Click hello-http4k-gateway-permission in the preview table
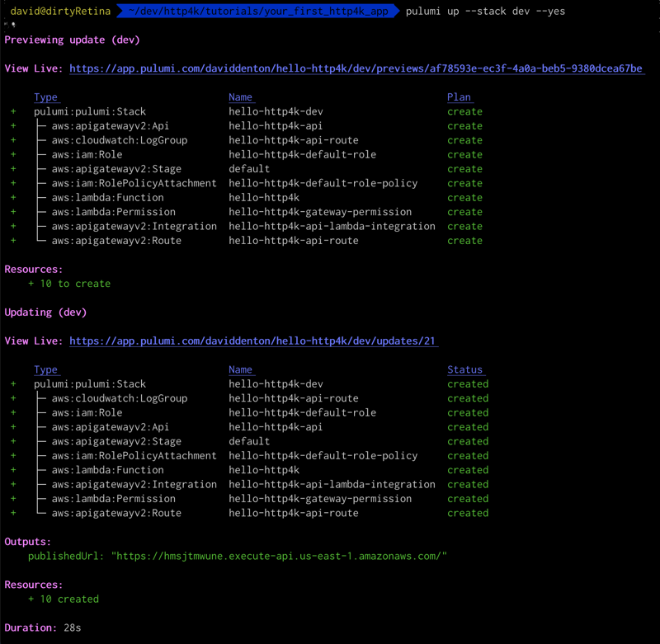The height and width of the screenshot is (644, 660). point(320,212)
